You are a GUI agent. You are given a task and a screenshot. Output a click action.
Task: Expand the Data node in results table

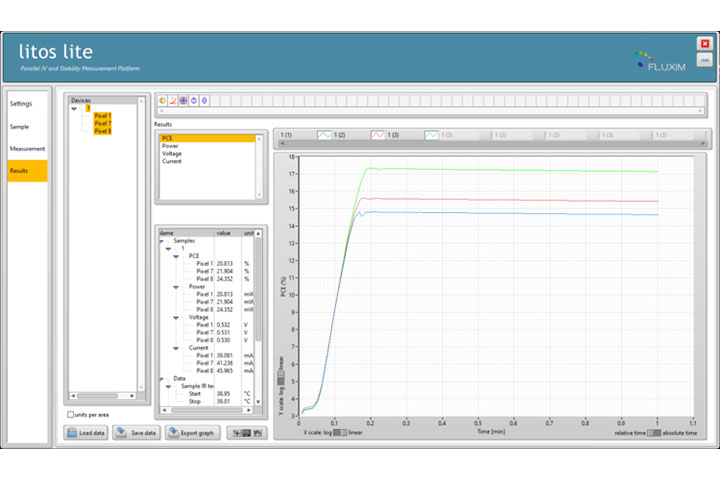point(164,379)
